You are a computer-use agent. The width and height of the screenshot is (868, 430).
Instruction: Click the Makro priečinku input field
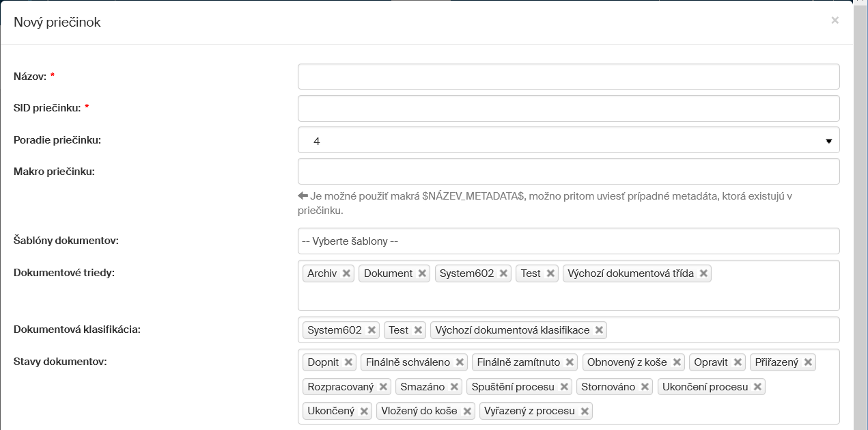568,172
